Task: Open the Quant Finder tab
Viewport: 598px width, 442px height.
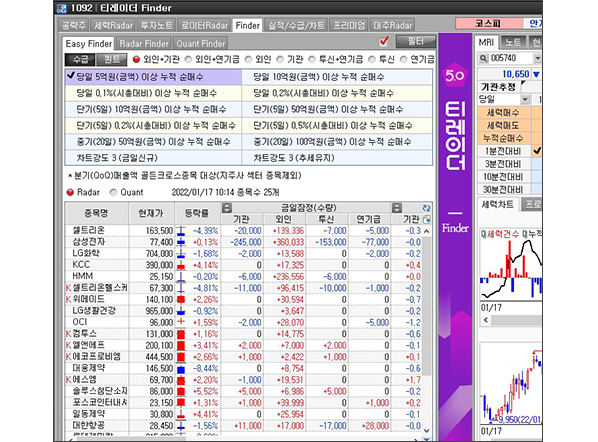Action: (x=201, y=44)
